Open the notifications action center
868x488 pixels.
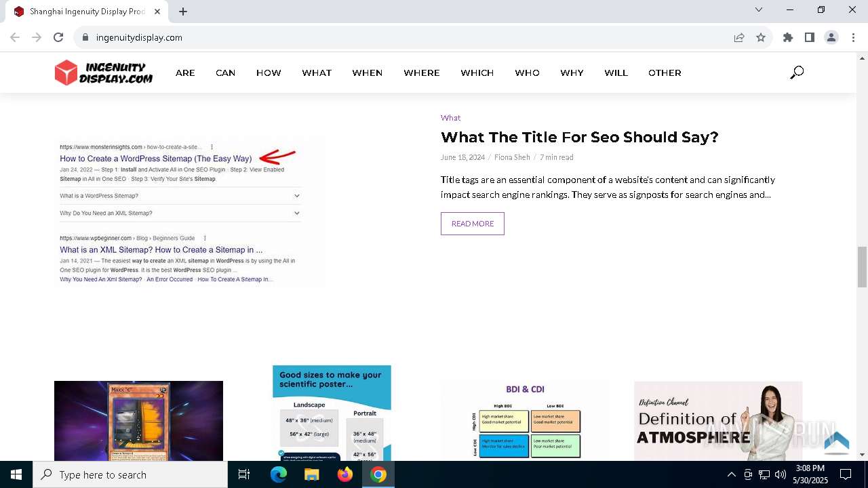pos(846,474)
